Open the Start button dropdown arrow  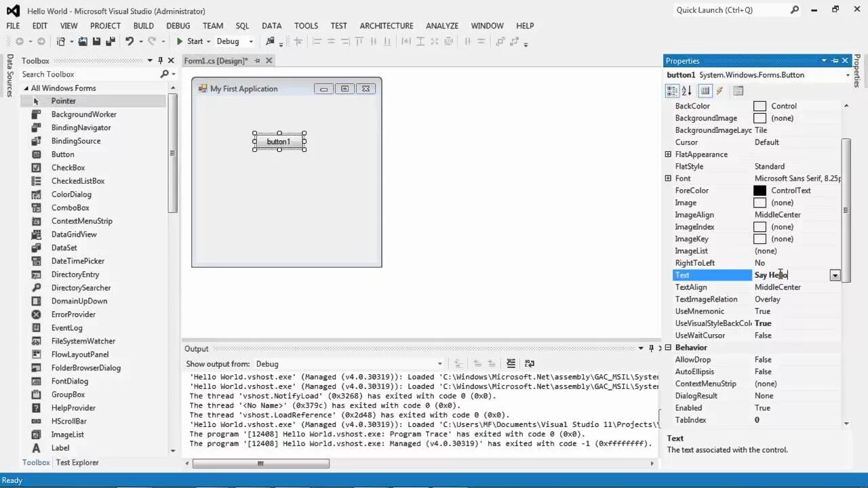208,41
